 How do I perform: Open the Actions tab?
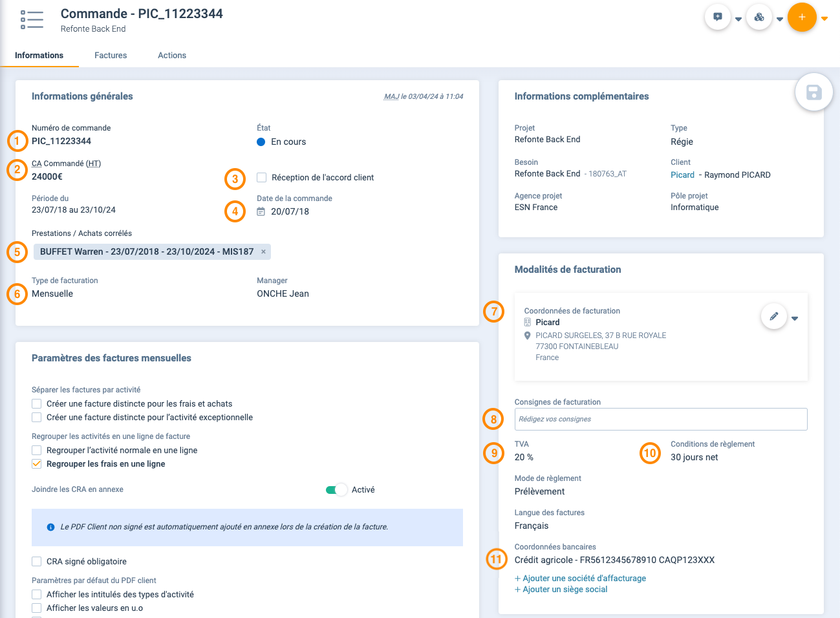click(172, 56)
